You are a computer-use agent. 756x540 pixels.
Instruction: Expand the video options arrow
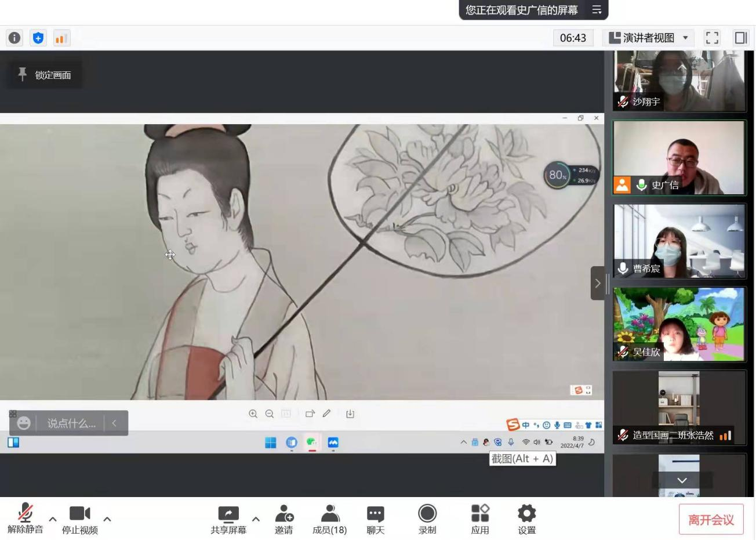coord(107,519)
